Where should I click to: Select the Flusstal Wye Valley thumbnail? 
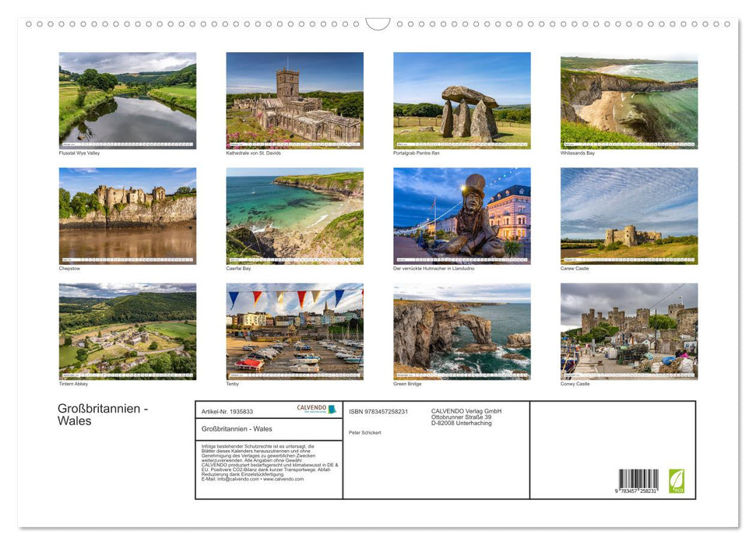coord(128,101)
